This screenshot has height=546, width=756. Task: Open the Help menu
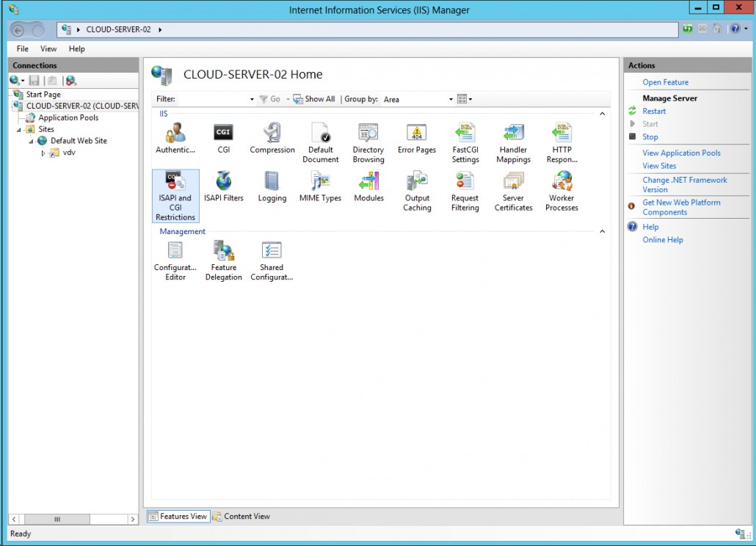(x=76, y=48)
